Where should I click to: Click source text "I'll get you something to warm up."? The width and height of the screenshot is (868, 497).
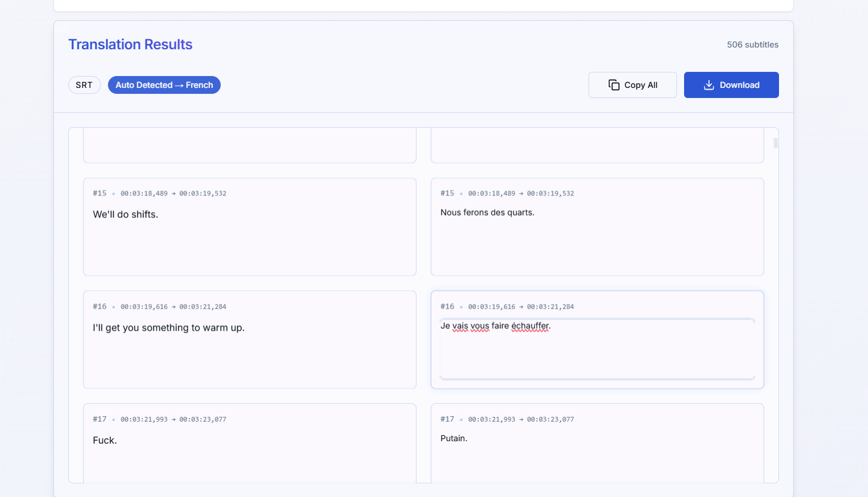[169, 328]
